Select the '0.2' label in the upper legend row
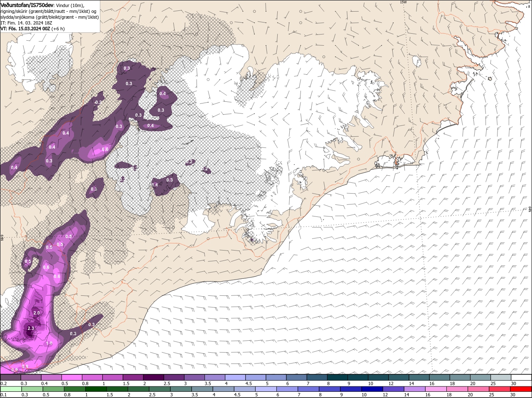This screenshot has width=532, height=398. 3,383
